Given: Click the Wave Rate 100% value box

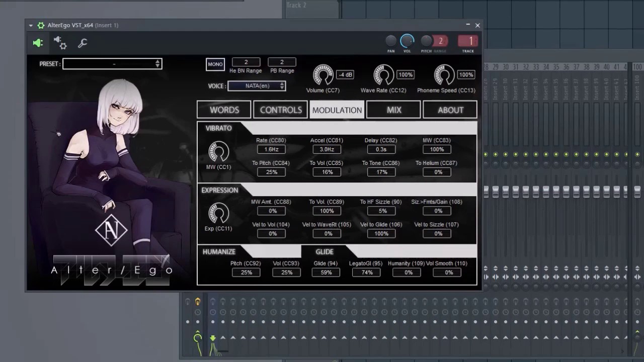Looking at the screenshot, I should (x=406, y=74).
